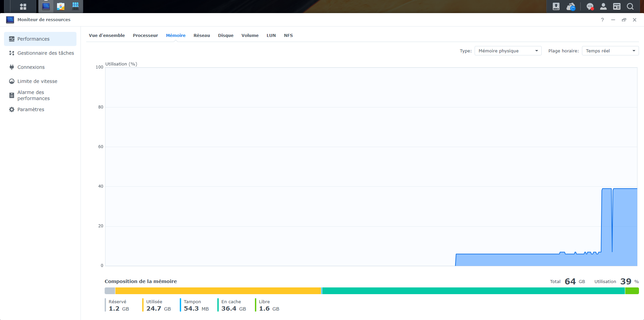Image resolution: width=644 pixels, height=320 pixels.
Task: Click the "Utilisation 39 %" value
Action: [x=616, y=281]
